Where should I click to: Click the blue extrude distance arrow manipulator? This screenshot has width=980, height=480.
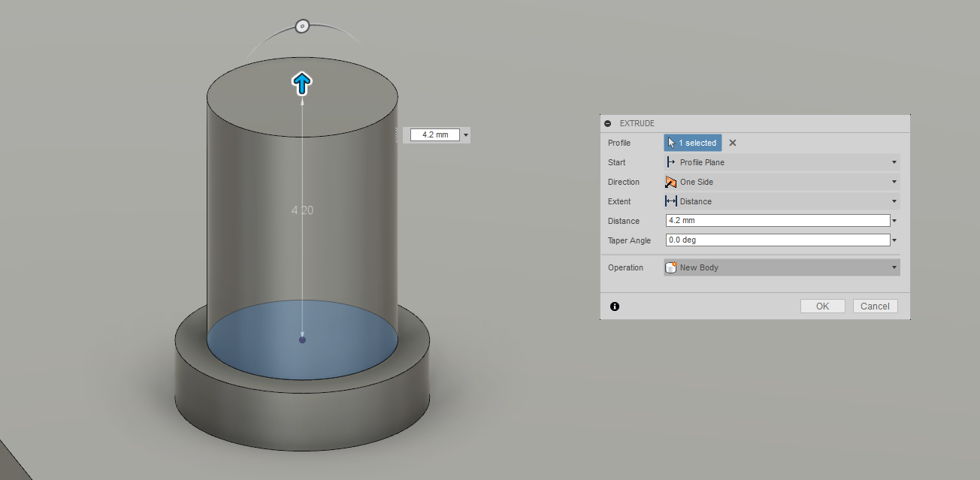click(301, 83)
